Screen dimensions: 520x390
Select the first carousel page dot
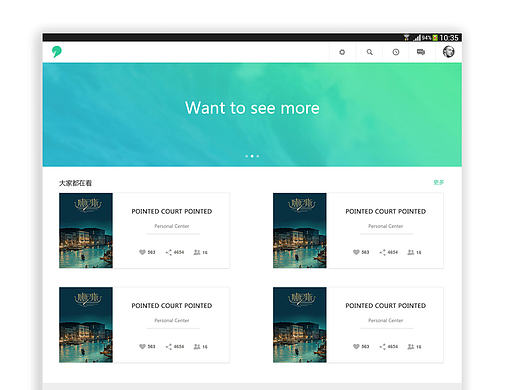247,156
